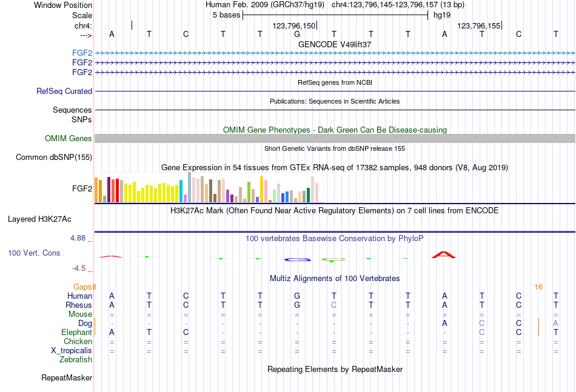
Task: Click the Dog alignment row label
Action: [x=85, y=324]
